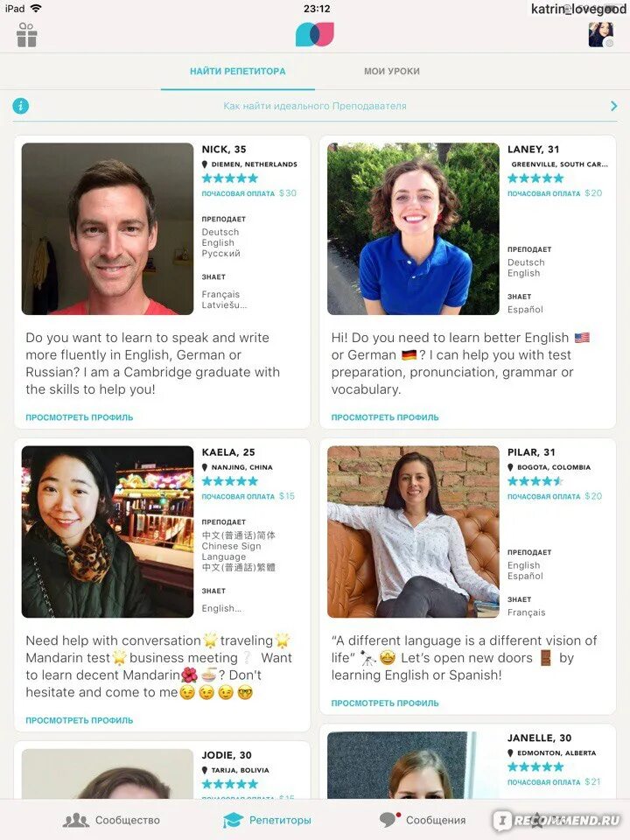Open Laney's profile photo
The height and width of the screenshot is (840, 630).
(x=413, y=228)
